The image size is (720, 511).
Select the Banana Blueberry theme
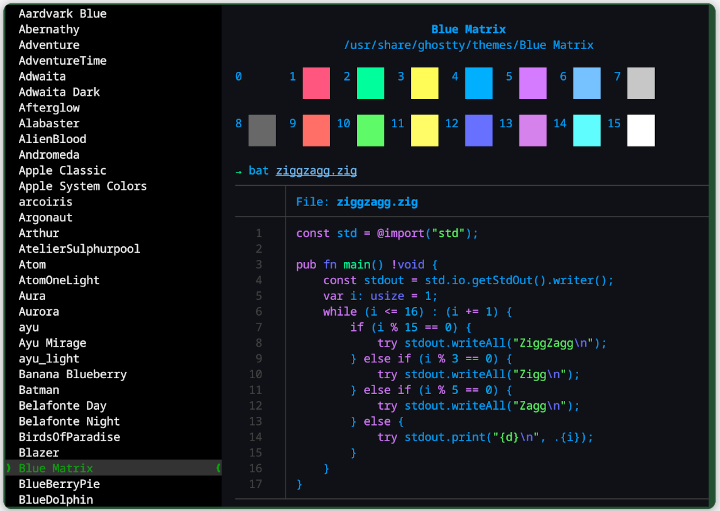(72, 374)
